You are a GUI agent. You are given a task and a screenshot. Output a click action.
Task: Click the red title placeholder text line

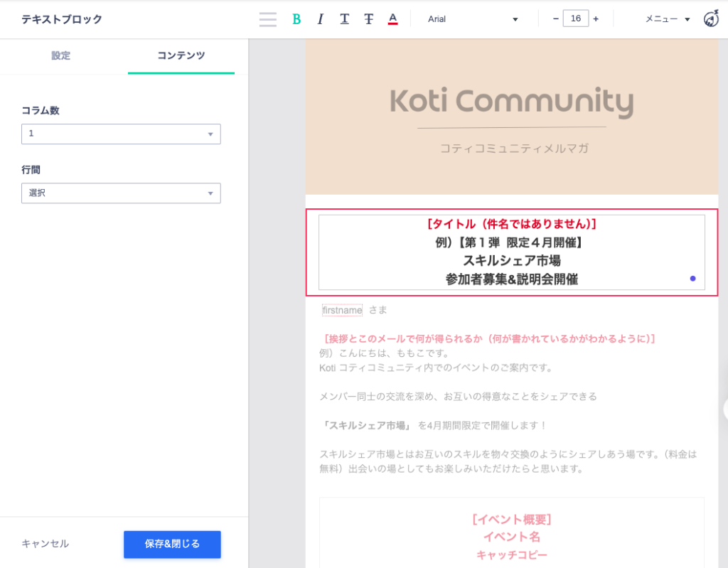point(512,225)
